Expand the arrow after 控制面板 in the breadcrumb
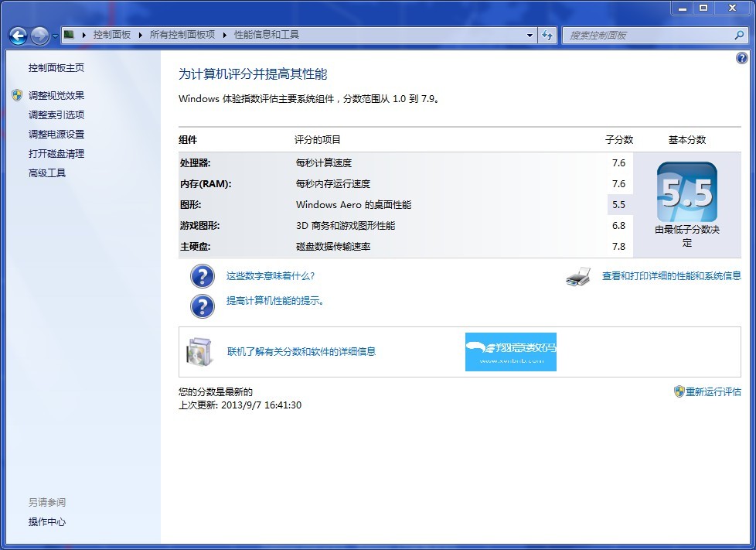756x550 pixels. point(141,35)
